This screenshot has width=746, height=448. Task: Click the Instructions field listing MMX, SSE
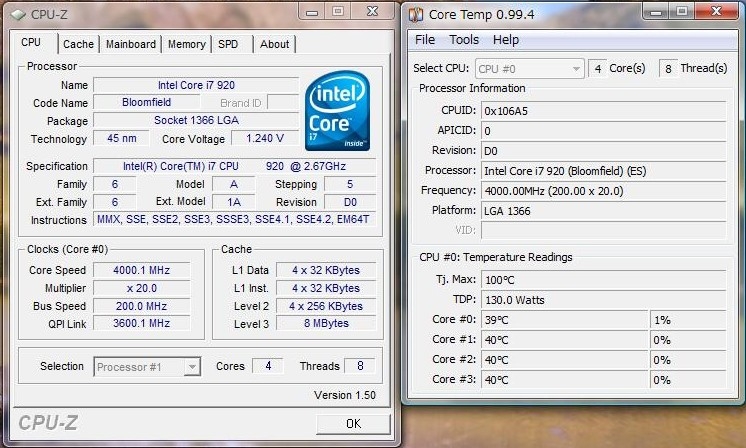[235, 219]
